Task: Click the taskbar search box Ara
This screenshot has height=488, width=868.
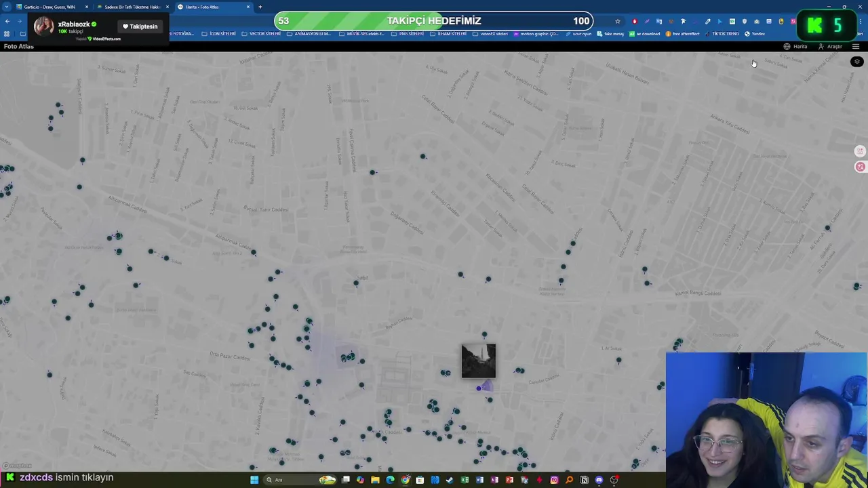Action: point(299,480)
